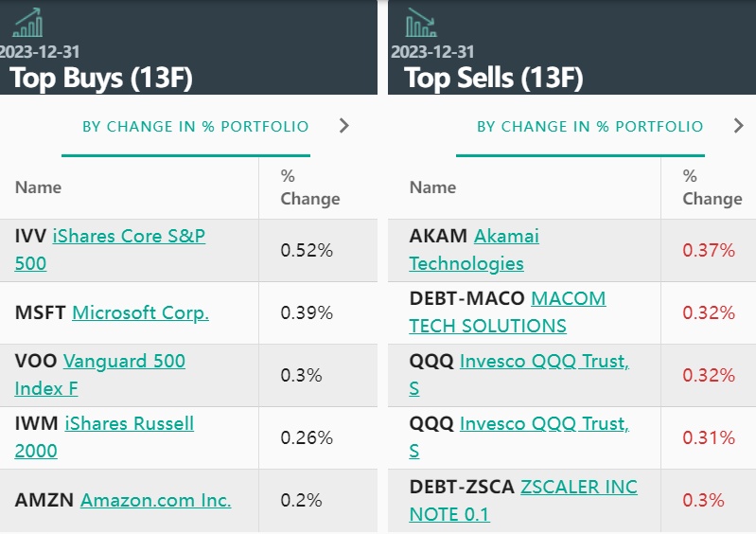Viewport: 756px width, 534px height.
Task: Click next arrow in Top Buys panel
Action: (x=344, y=126)
